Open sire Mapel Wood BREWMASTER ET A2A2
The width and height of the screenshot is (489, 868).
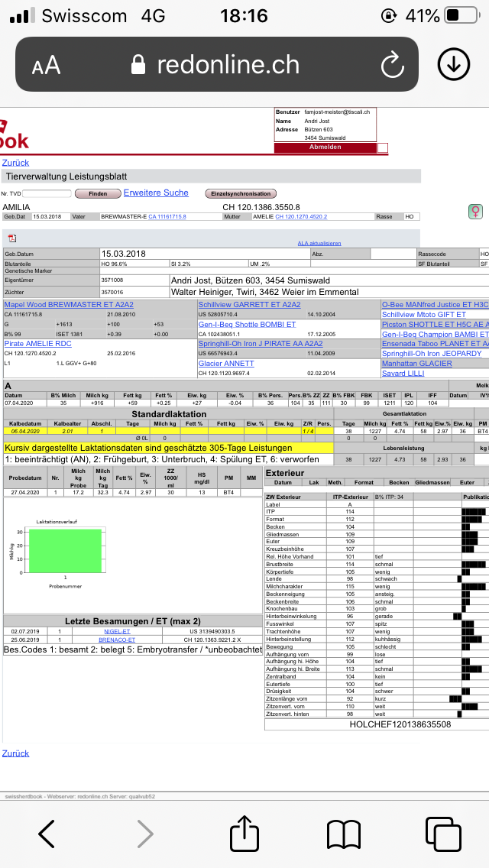pos(69,304)
